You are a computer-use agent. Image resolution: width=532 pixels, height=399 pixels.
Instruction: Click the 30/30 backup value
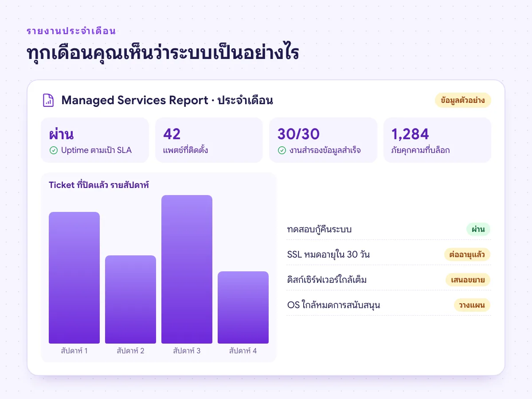pos(298,134)
